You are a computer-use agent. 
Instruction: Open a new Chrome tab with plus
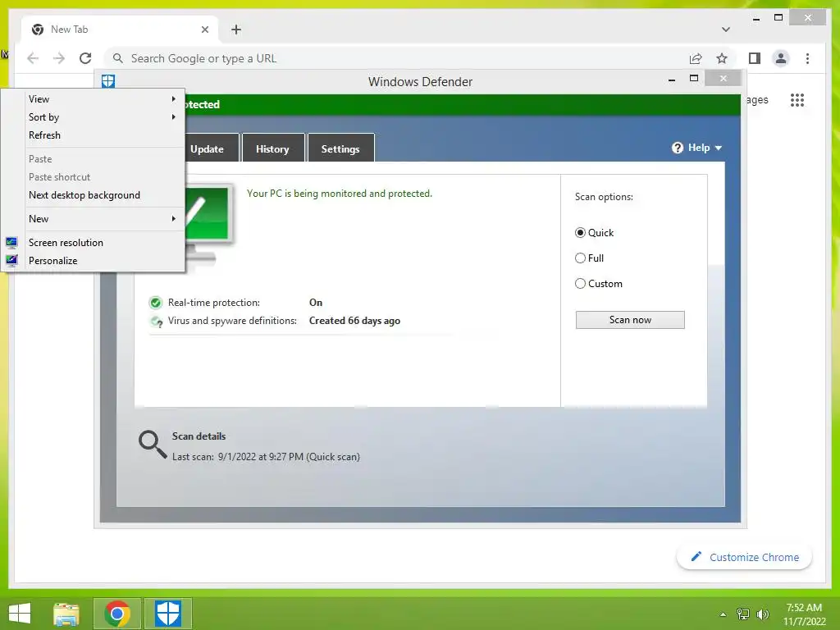(236, 30)
